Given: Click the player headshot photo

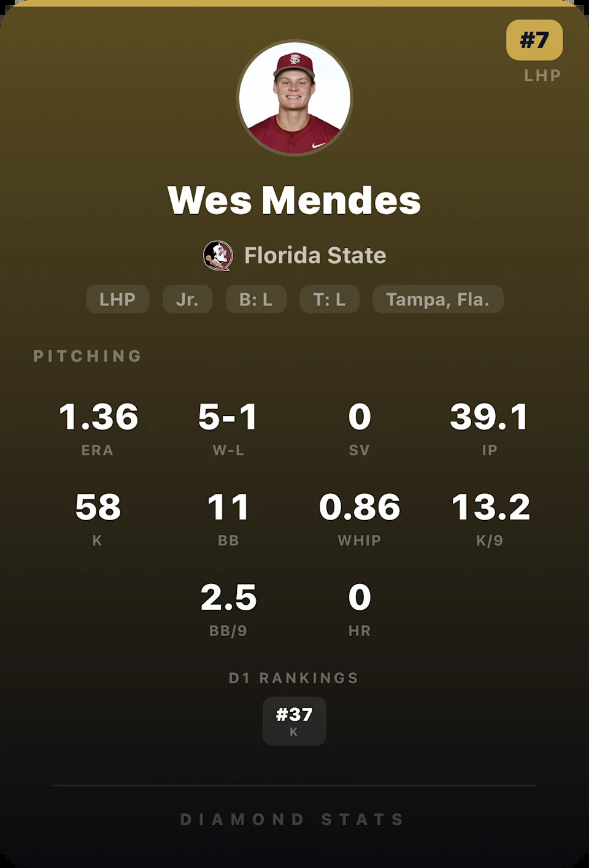Looking at the screenshot, I should point(294,98).
